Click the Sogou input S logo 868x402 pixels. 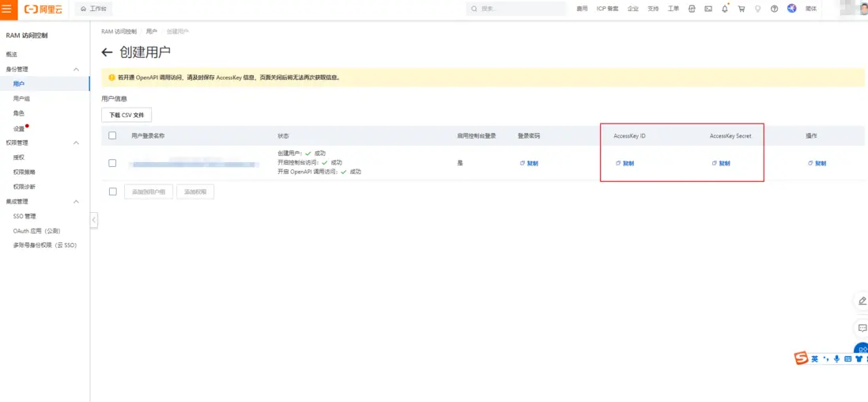[801, 358]
